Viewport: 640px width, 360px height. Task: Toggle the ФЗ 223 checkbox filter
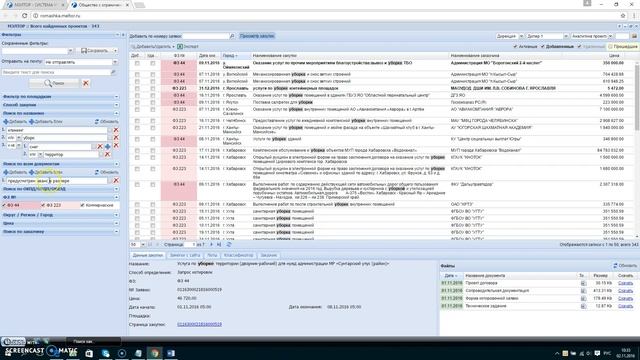[x=43, y=205]
